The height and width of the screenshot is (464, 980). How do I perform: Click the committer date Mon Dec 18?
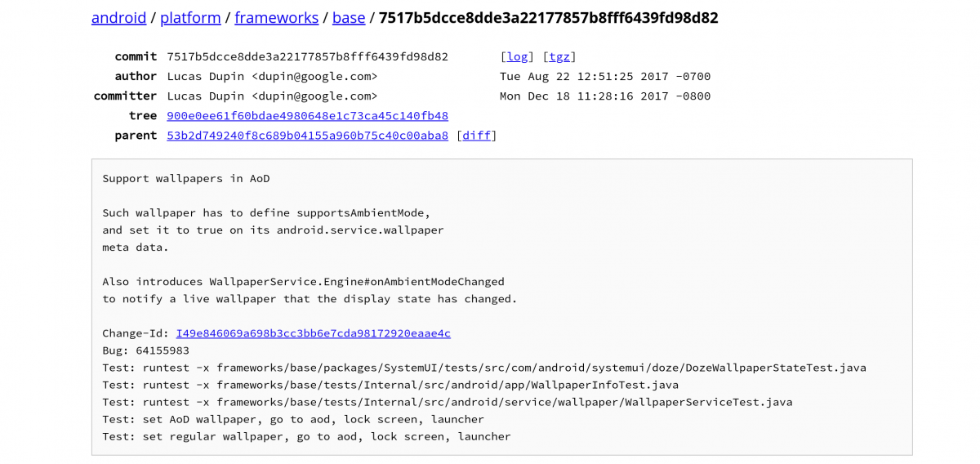point(605,96)
